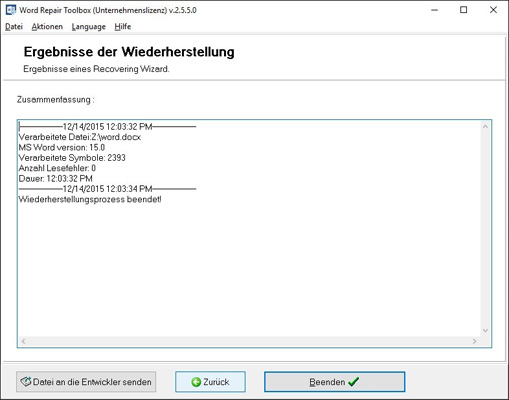Send file via Datei an die Entwickler senden
This screenshot has height=400, width=509.
86,382
